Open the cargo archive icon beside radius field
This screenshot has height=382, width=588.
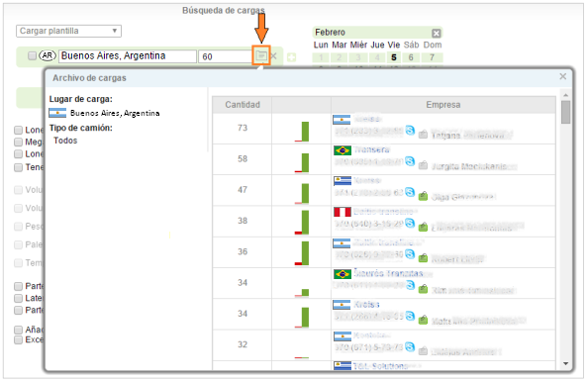point(261,56)
